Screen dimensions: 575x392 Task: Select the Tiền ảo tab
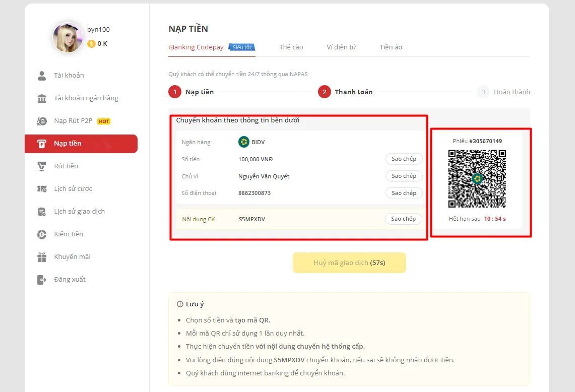click(391, 47)
